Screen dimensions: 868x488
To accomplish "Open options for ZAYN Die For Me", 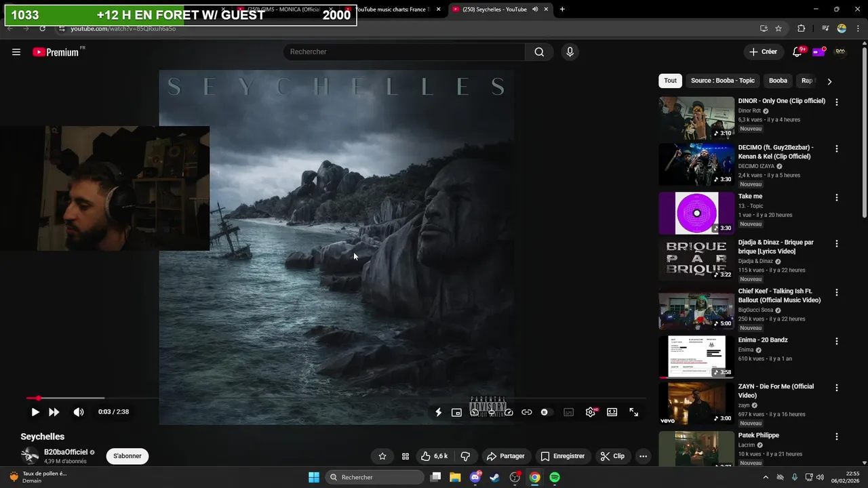I will pyautogui.click(x=836, y=388).
